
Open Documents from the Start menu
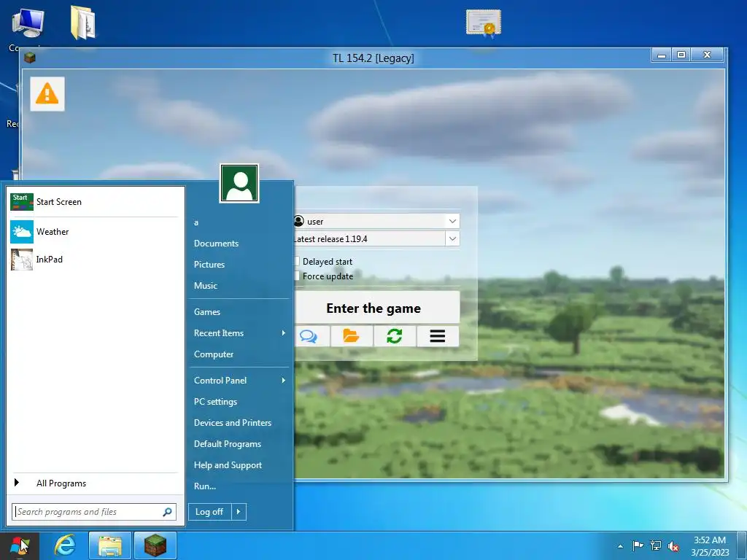pyautogui.click(x=216, y=244)
